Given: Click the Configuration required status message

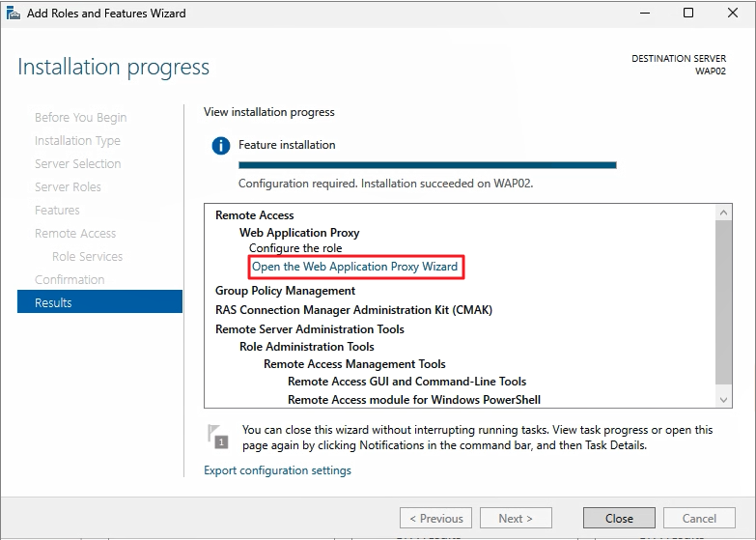Looking at the screenshot, I should click(385, 184).
